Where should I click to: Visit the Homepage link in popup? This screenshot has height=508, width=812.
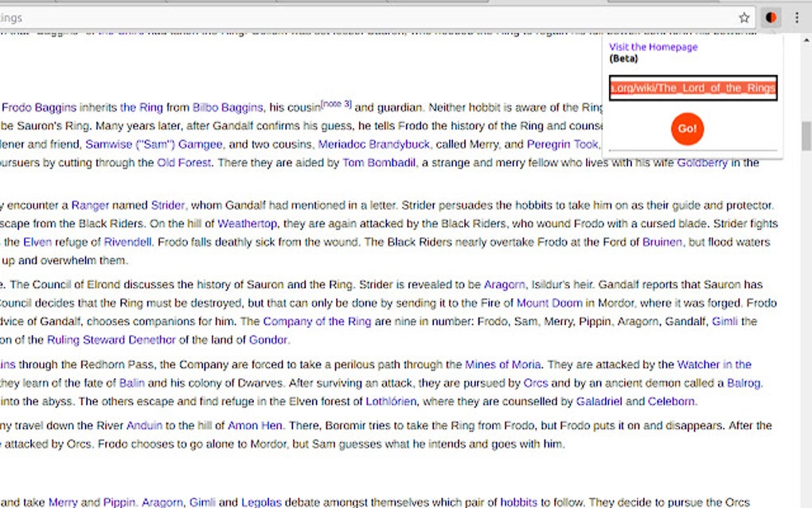653,47
